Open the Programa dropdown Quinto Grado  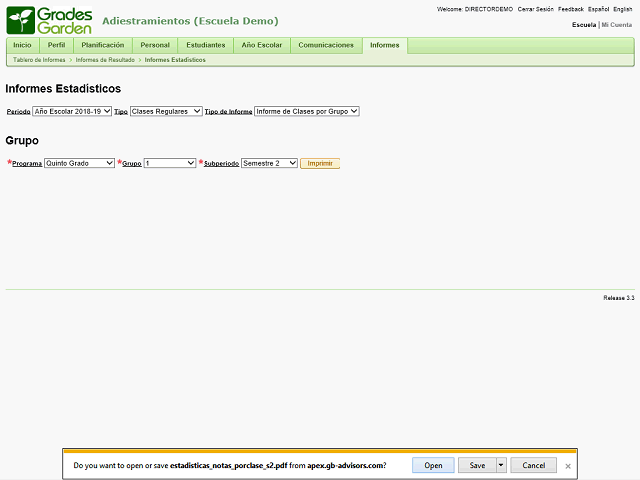(x=80, y=163)
